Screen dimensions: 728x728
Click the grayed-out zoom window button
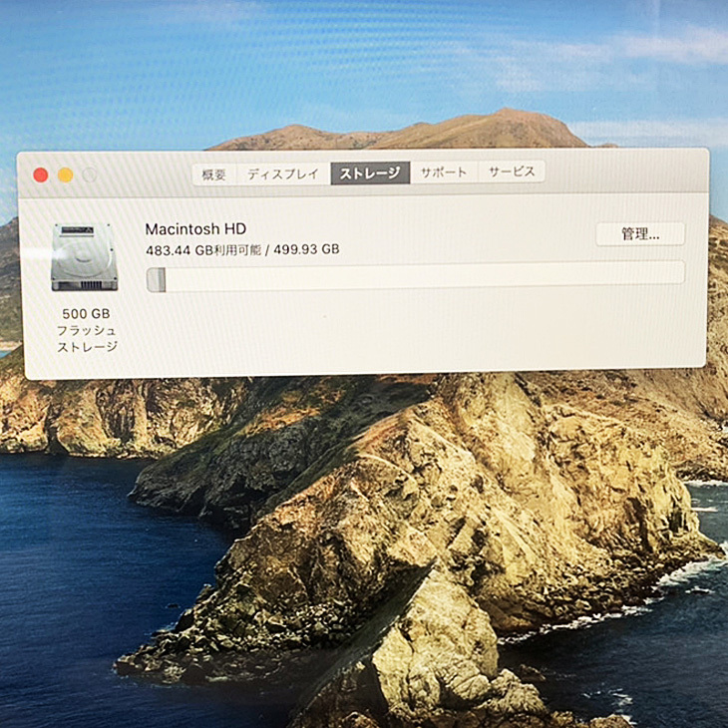coord(90,175)
